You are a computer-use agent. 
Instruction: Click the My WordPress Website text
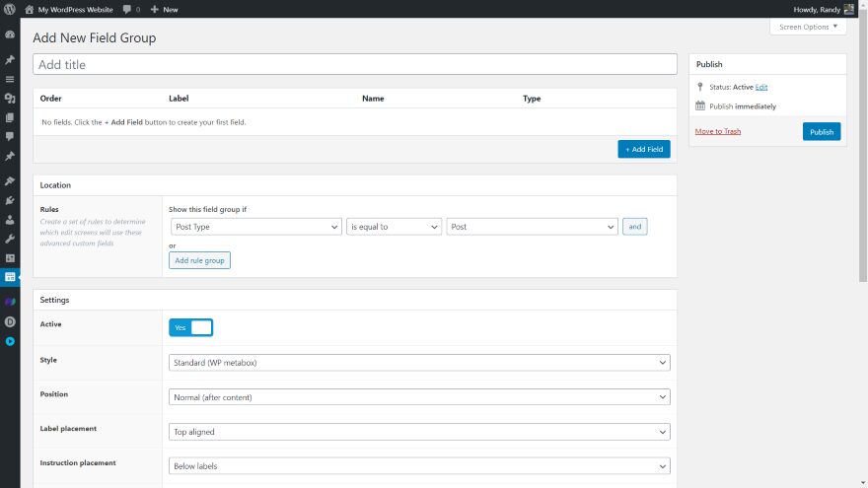tap(75, 10)
